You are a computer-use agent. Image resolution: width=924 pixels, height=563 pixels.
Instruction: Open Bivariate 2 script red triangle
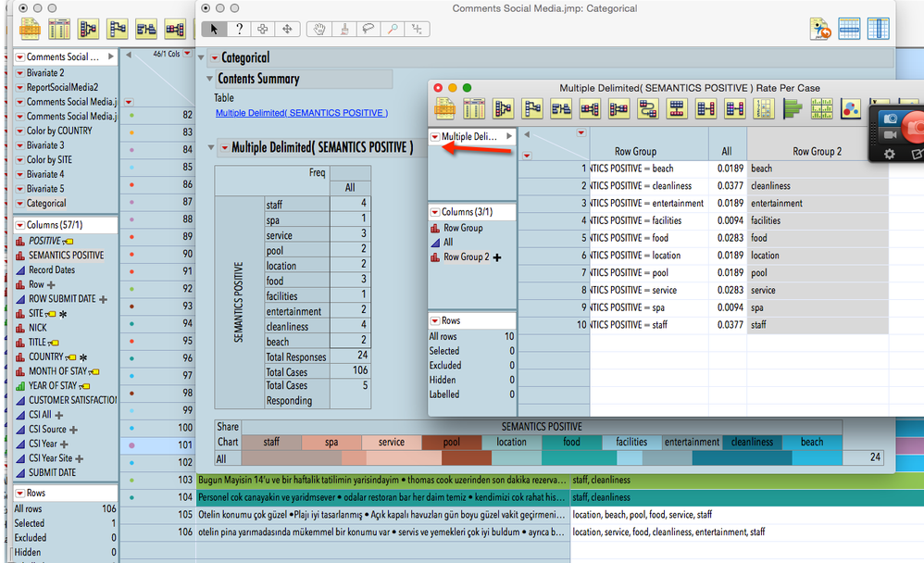[x=20, y=73]
